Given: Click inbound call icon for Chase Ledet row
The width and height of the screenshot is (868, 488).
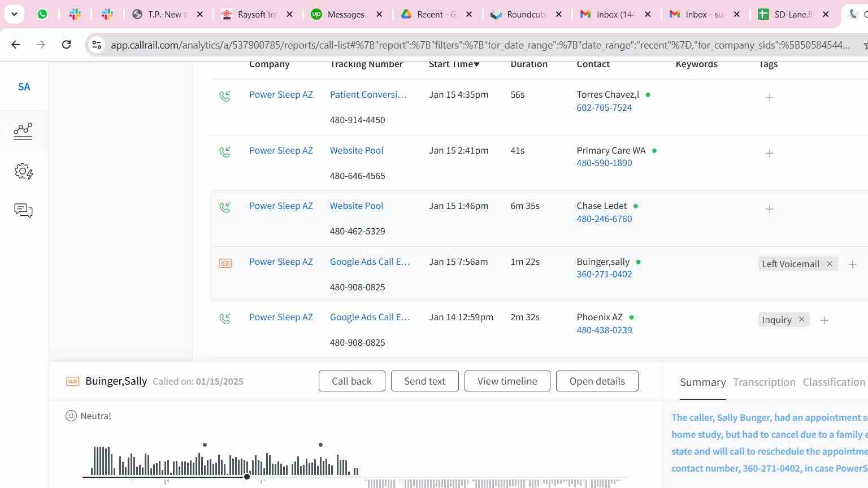Looking at the screenshot, I should click(x=225, y=208).
